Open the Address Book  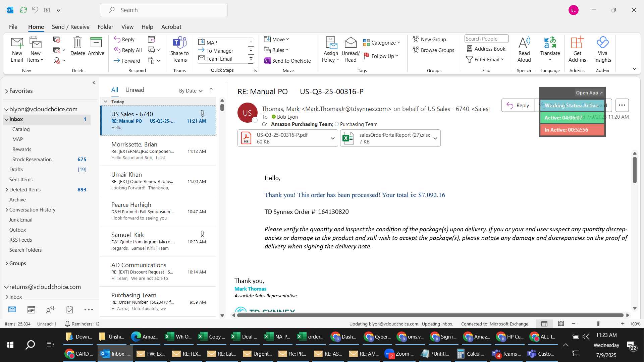(486, 49)
